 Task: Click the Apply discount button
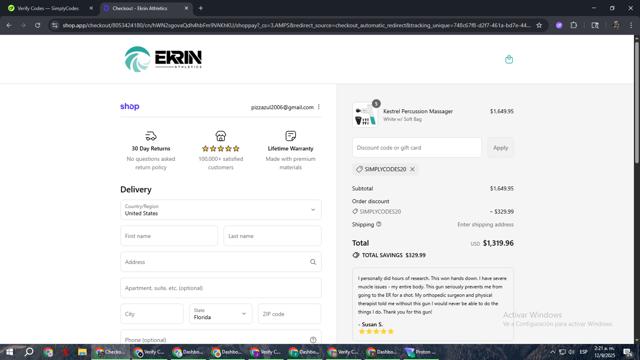point(500,148)
